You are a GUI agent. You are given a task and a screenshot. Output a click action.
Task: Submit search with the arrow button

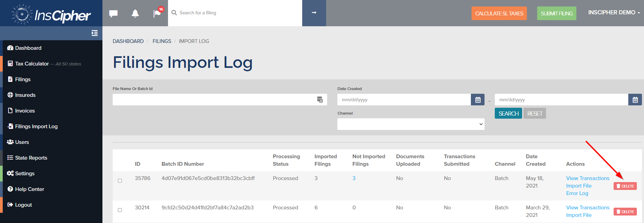click(314, 13)
